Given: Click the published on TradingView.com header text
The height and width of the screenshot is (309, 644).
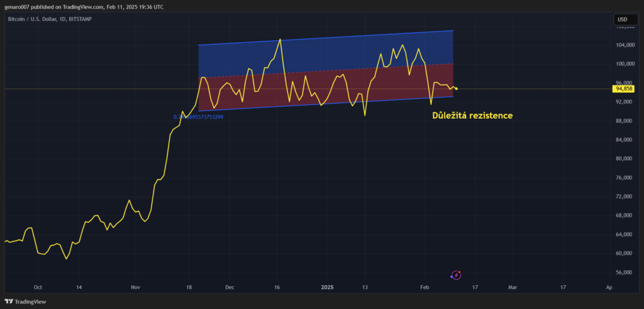Looking at the screenshot, I should coord(84,6).
